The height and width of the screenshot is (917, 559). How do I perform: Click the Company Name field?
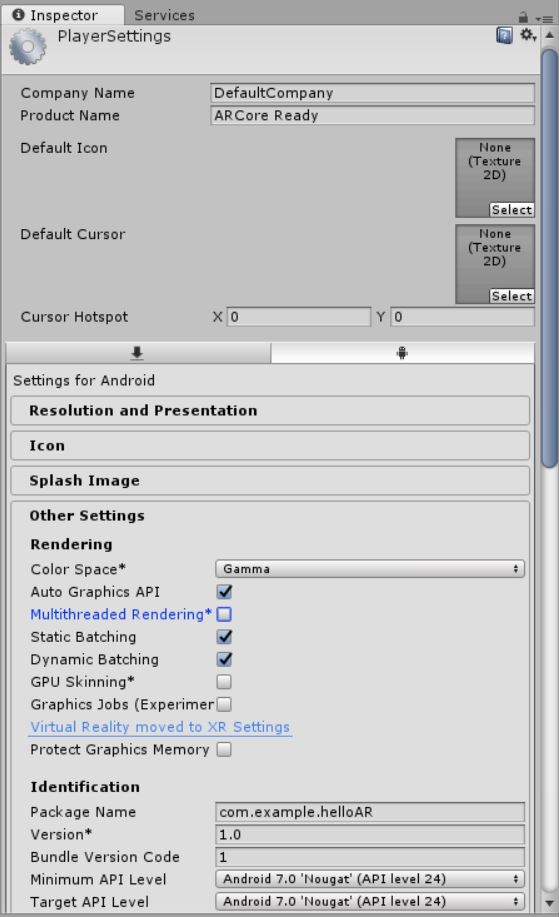(x=372, y=93)
